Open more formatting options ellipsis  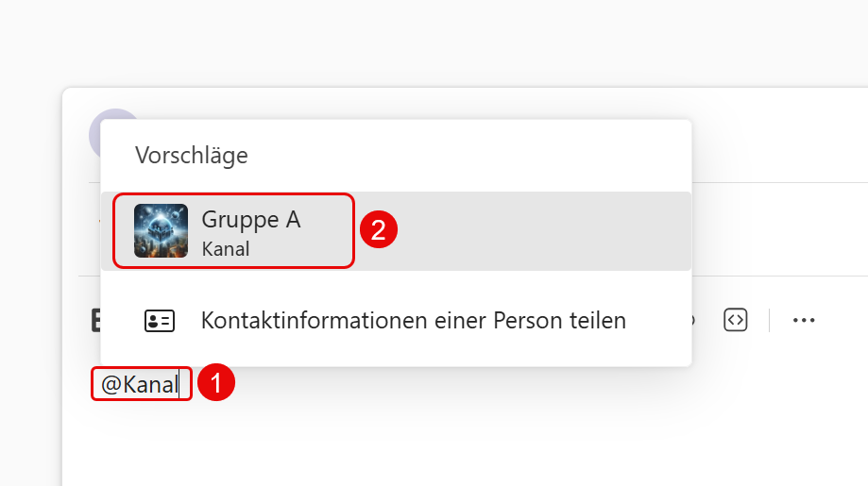click(x=803, y=320)
